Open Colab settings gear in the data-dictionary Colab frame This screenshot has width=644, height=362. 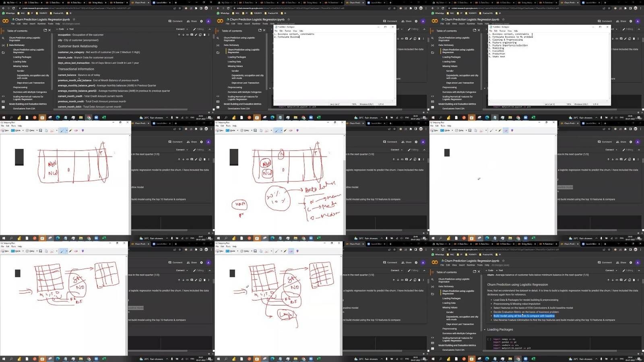point(201,21)
